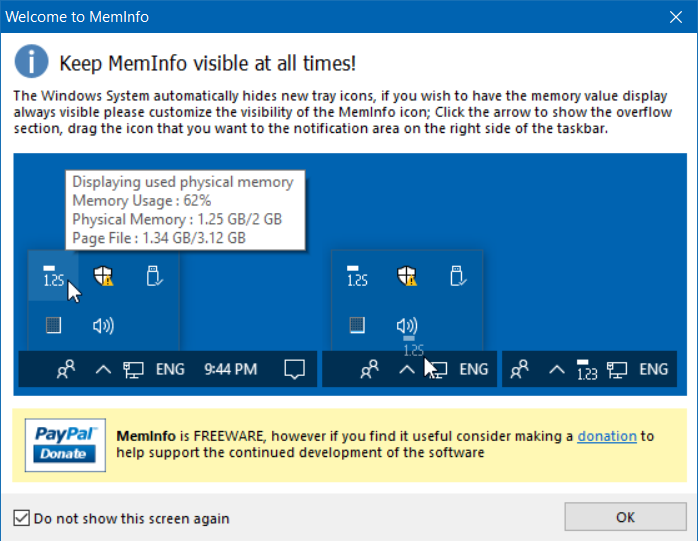Click the PayPal Donate button

tap(65, 445)
